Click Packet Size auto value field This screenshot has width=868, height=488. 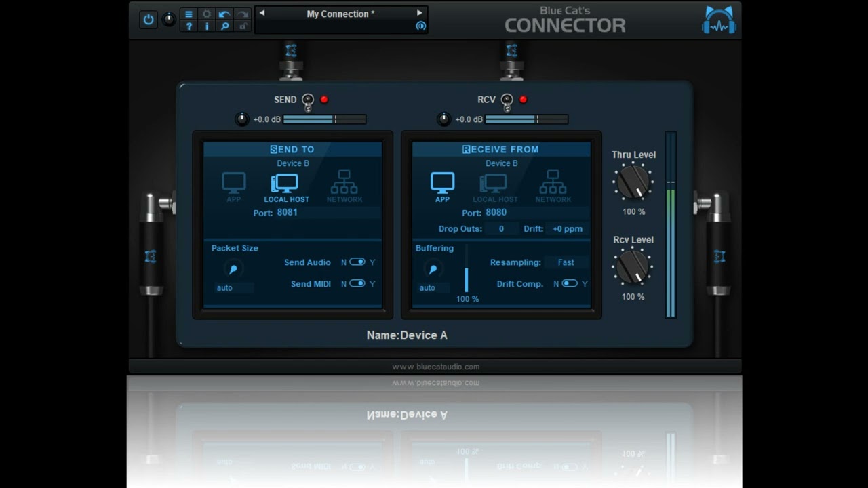click(234, 288)
